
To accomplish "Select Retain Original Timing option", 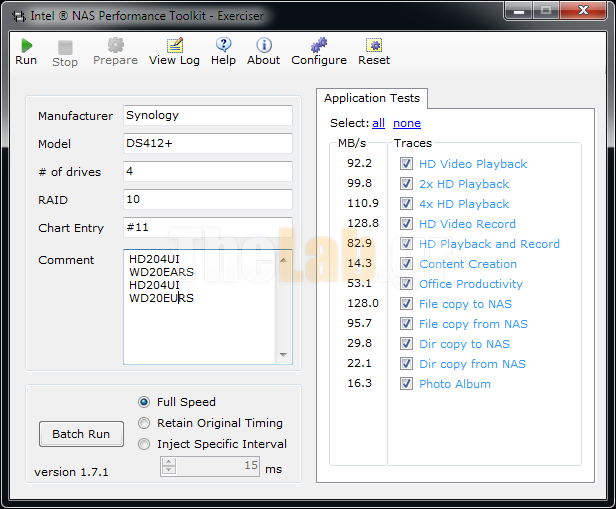I will (144, 423).
